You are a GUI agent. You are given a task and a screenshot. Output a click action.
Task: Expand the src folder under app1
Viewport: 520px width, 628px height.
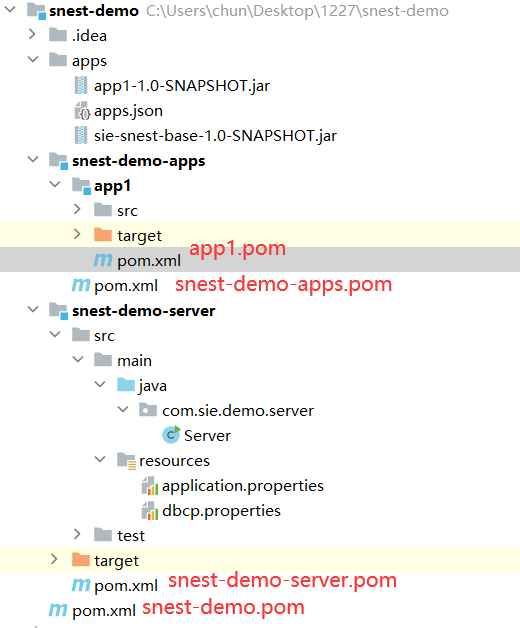[x=77, y=209]
